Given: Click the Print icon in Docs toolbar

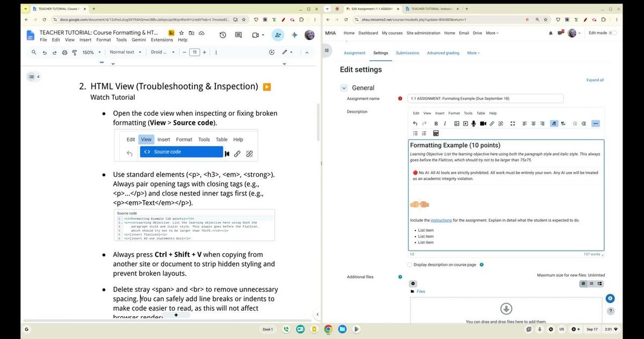Looking at the screenshot, I should [65, 53].
